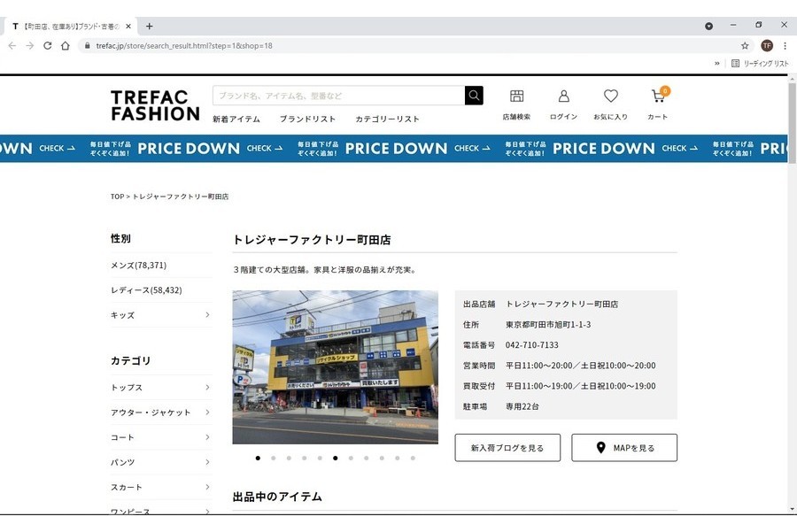
Task: Expand パンツ category
Action: (160, 462)
